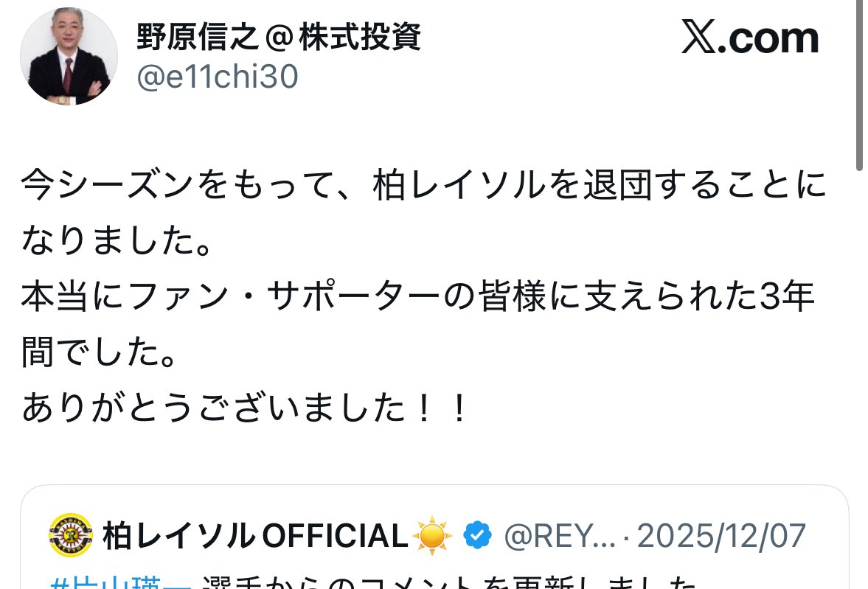Click the text line 間でした。
Viewport: 868px width, 589px height.
(99, 352)
